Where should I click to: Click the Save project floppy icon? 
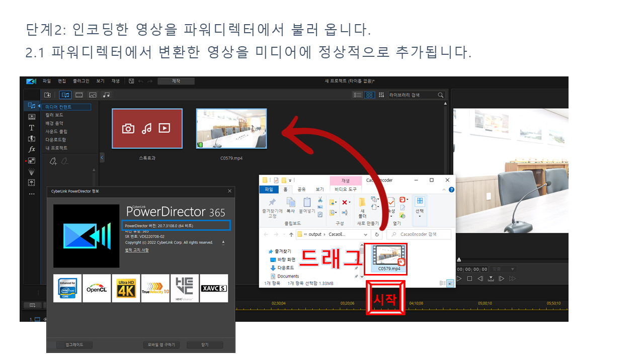tap(131, 81)
